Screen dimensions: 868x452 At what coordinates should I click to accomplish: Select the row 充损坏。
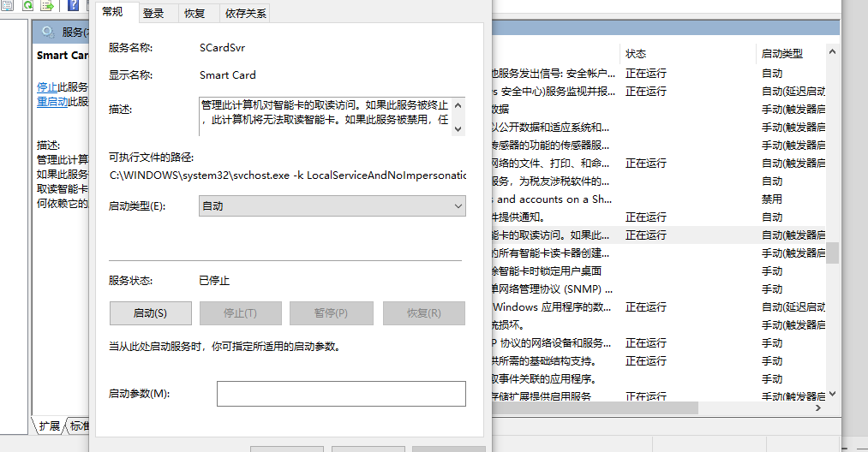(x=659, y=324)
